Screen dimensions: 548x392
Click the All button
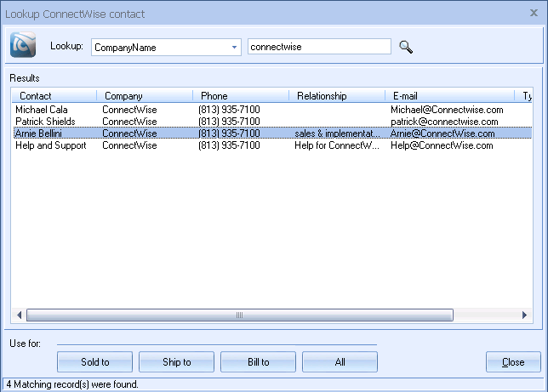click(340, 362)
